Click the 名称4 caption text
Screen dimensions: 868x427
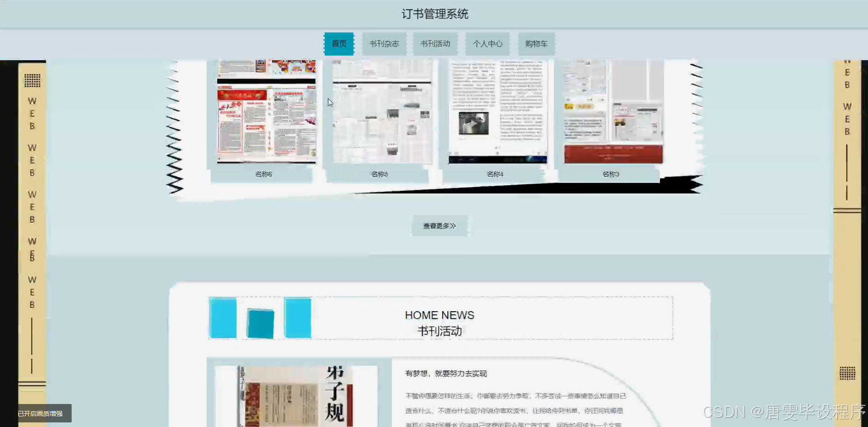(x=495, y=174)
